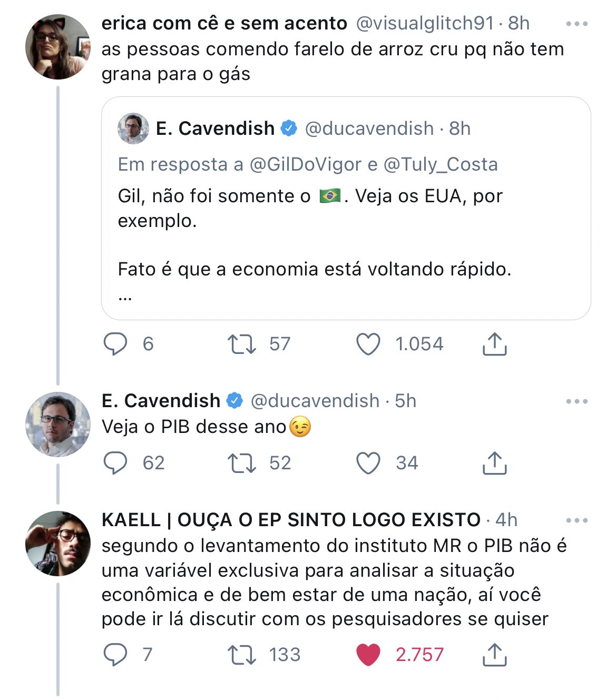This screenshot has height=700, width=616.
Task: Share erica's tweet via share icon
Action: click(x=494, y=344)
